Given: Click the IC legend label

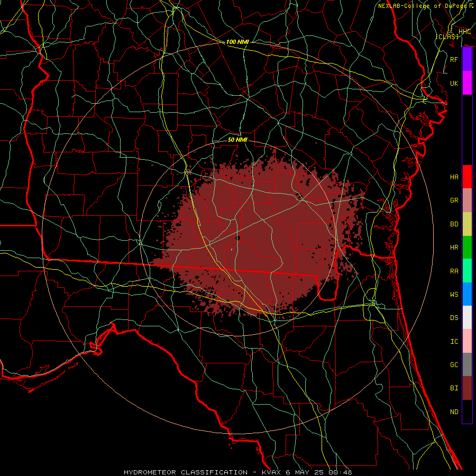Looking at the screenshot, I should point(454,342).
